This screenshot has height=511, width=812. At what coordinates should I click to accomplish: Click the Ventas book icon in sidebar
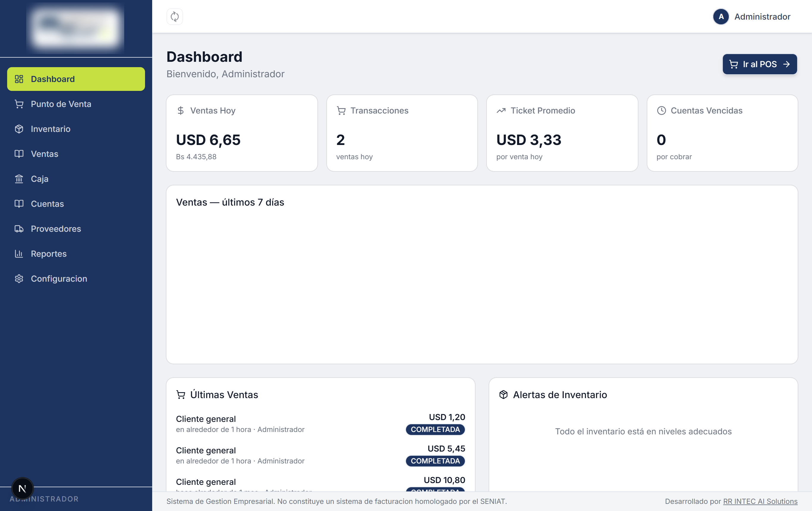19,154
